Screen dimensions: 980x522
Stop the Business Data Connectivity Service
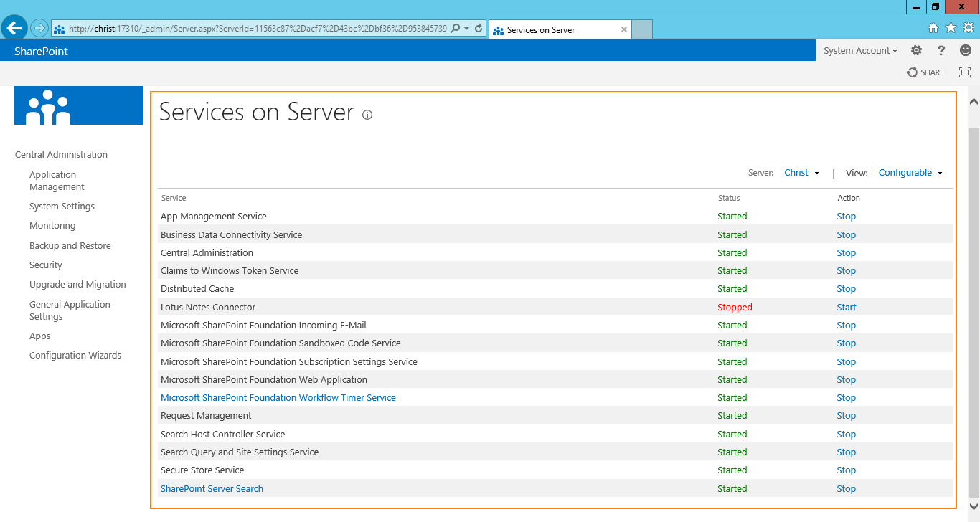(x=847, y=234)
